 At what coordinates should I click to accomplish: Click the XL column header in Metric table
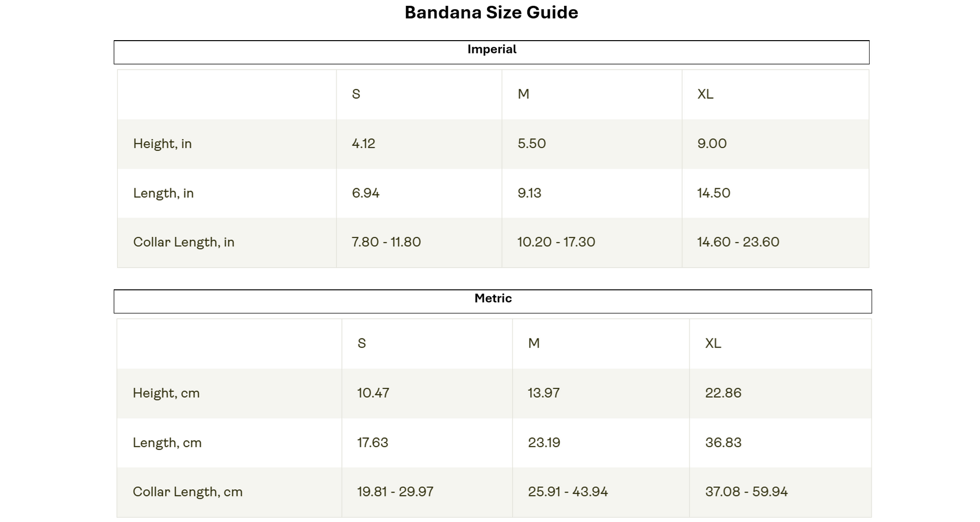pyautogui.click(x=713, y=343)
